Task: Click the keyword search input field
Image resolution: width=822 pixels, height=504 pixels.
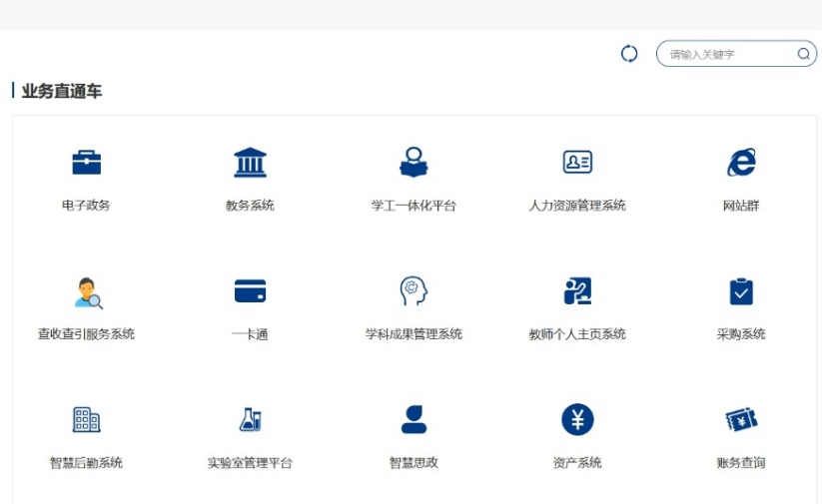Action: pos(727,54)
